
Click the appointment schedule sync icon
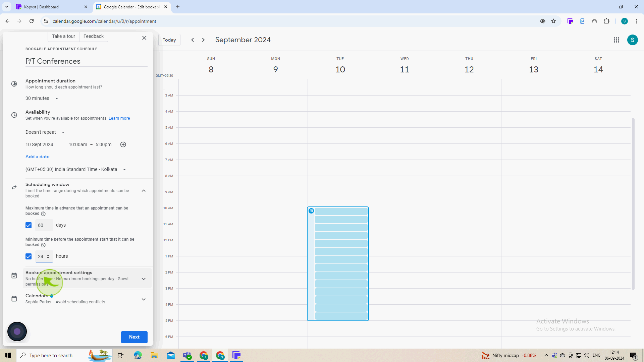[14, 187]
